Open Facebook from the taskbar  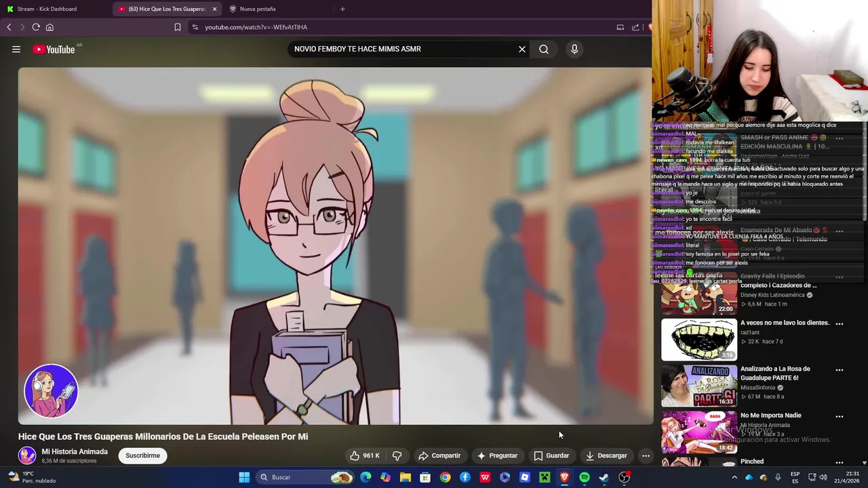465,477
